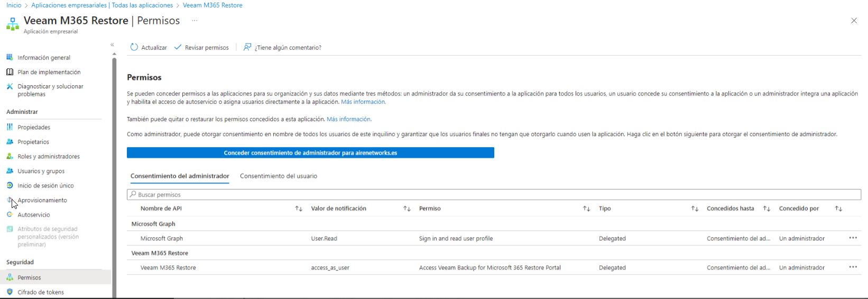
Task: Click Conceder consentimiento de administrador button
Action: (310, 153)
